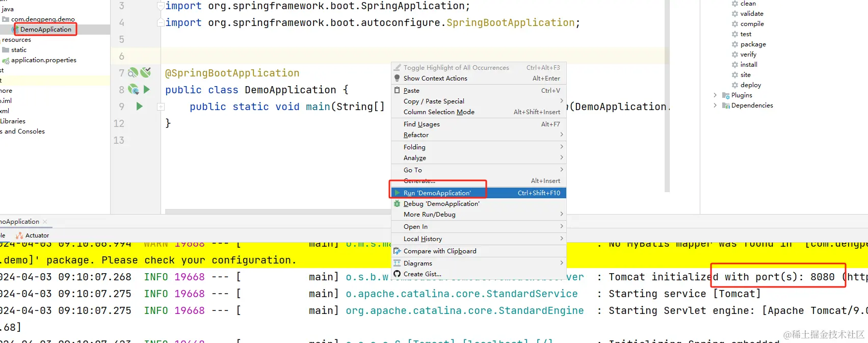Click the gear icon next to Maven compile

tap(735, 24)
